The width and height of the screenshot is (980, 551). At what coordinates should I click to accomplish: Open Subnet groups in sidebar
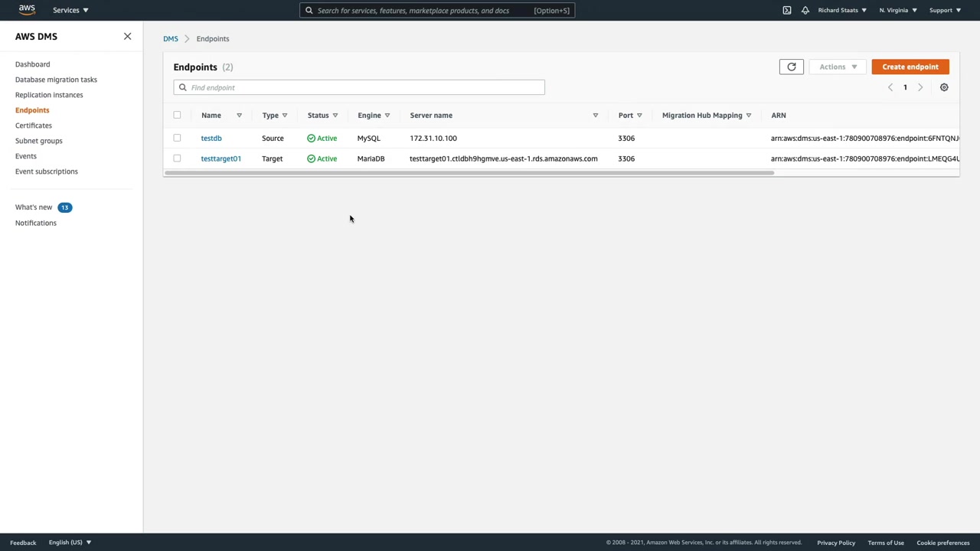tap(38, 141)
